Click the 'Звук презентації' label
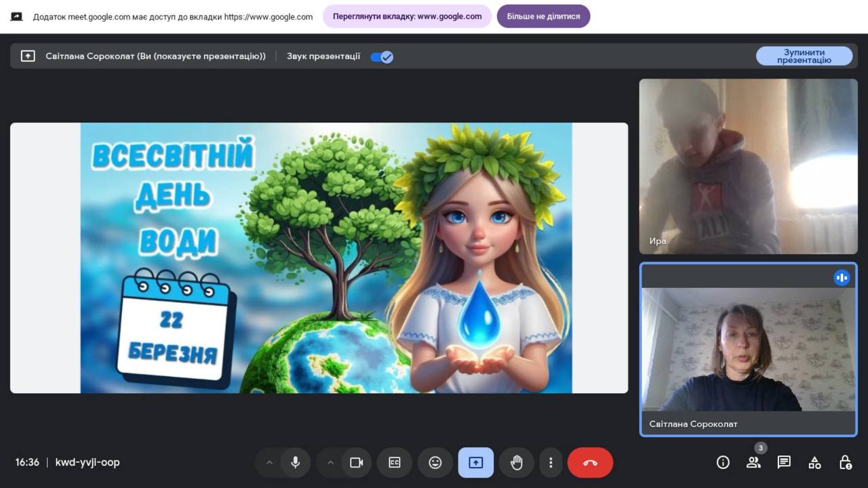This screenshot has height=488, width=868. (323, 56)
